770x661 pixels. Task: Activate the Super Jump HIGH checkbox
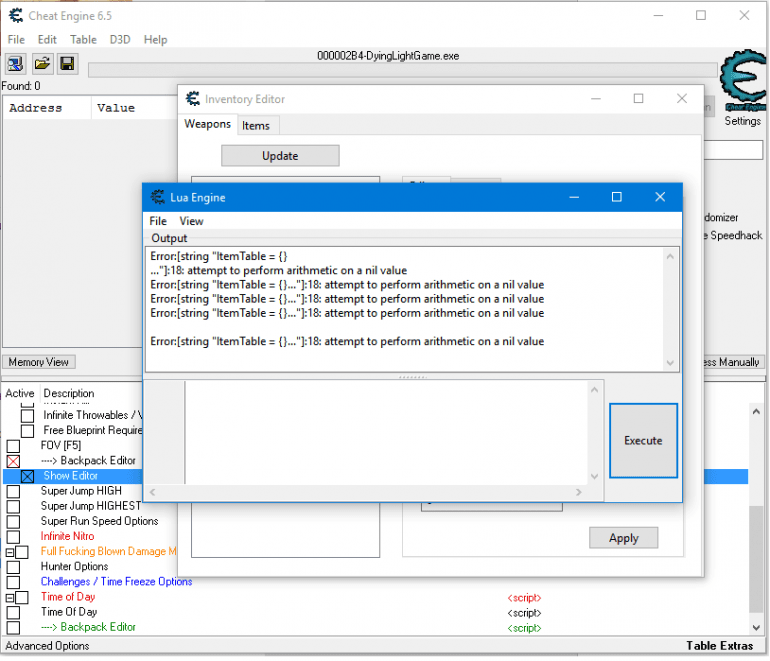(x=13, y=492)
